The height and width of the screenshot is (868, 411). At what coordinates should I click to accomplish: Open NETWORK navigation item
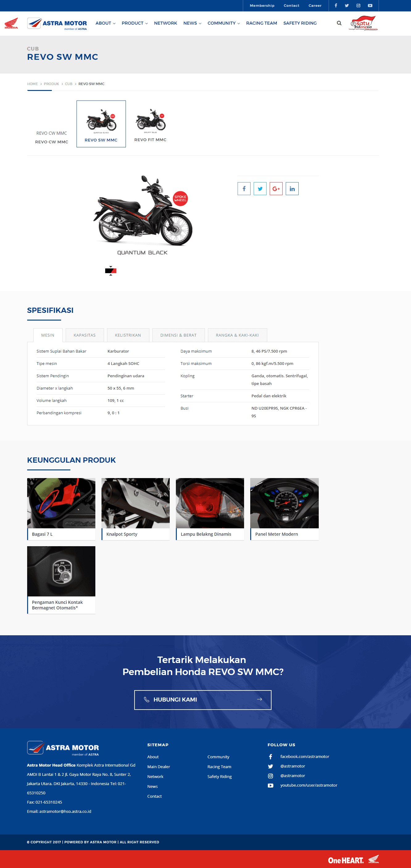[x=165, y=23]
